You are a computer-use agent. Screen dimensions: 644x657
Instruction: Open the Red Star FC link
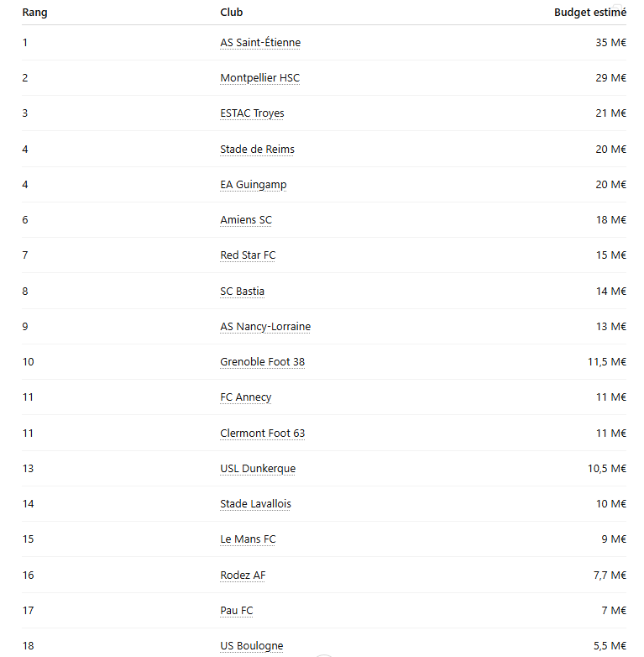point(248,255)
